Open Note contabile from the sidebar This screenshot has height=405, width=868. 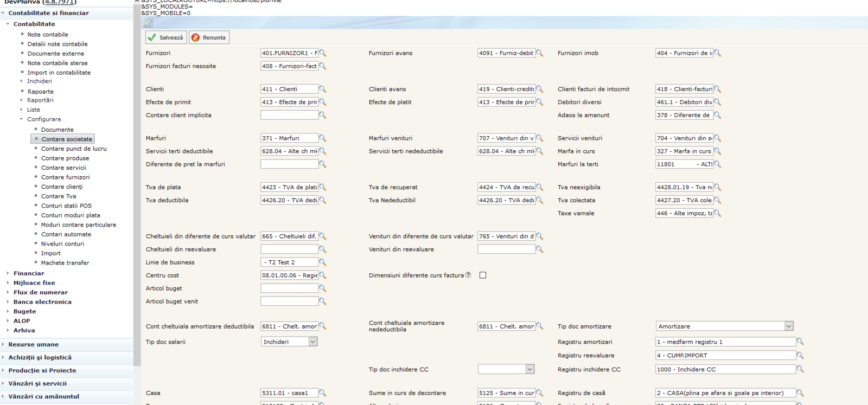[48, 35]
